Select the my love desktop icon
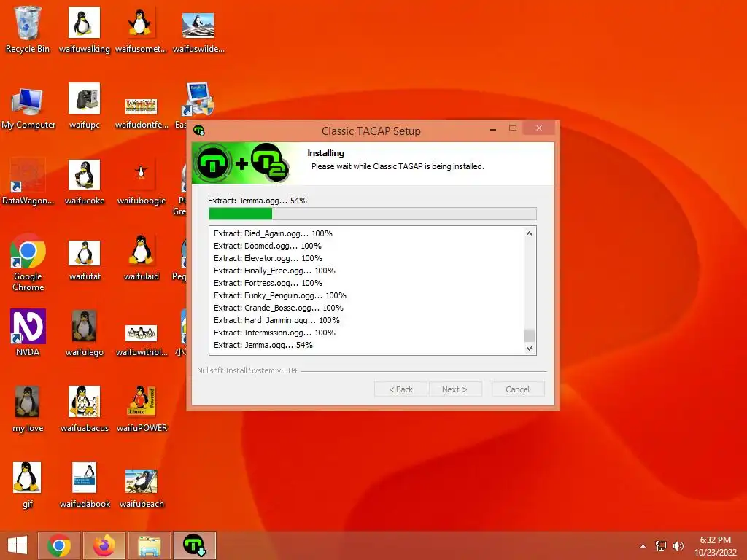The image size is (747, 560). [28, 408]
